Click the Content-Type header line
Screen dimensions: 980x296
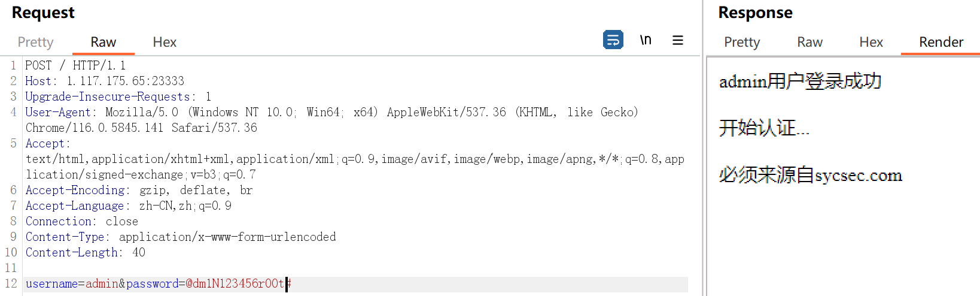point(180,237)
